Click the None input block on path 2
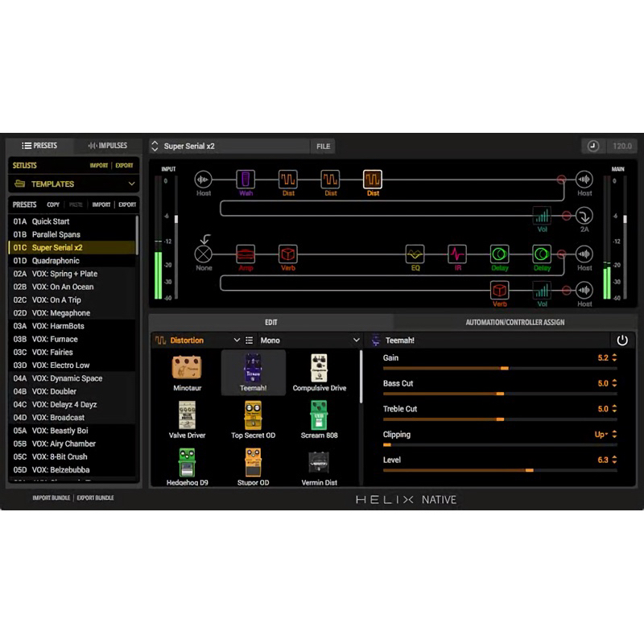Viewport: 644px width, 644px height. [204, 254]
